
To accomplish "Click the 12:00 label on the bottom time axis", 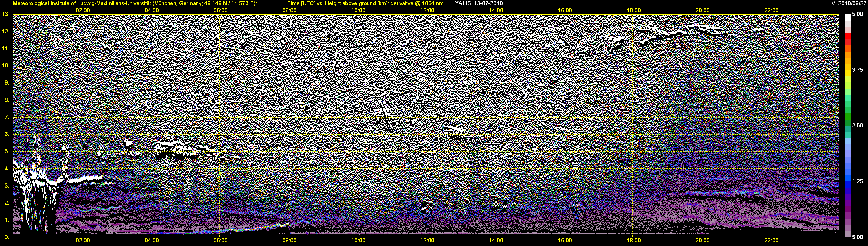I will pos(427,241).
